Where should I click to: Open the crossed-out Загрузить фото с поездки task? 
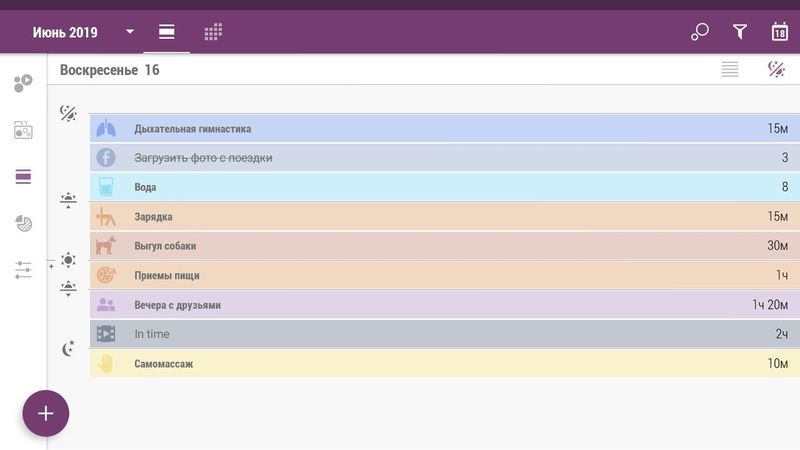[x=445, y=158]
